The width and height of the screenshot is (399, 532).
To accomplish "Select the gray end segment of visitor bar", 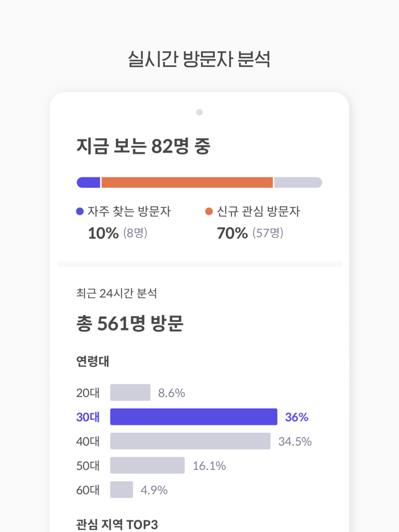I will (298, 182).
